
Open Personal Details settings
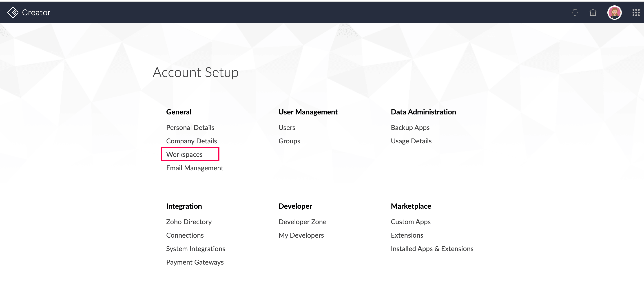pyautogui.click(x=190, y=127)
